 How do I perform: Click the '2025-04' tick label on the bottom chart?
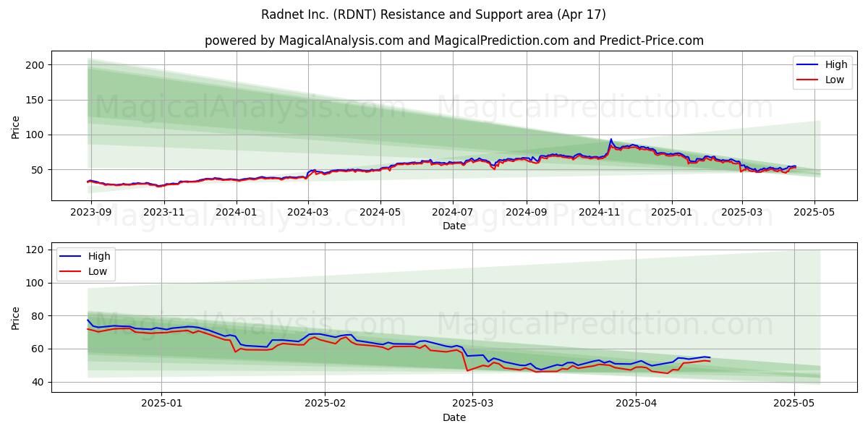click(636, 403)
